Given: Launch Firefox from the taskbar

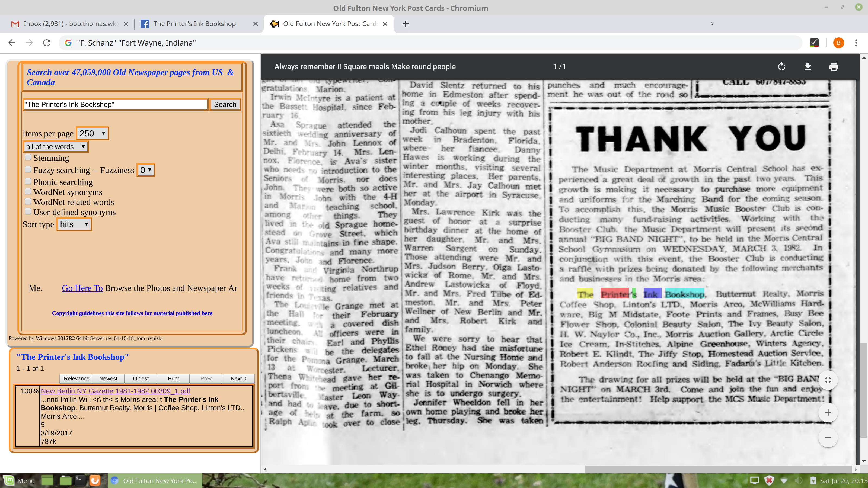Looking at the screenshot, I should pos(95,481).
